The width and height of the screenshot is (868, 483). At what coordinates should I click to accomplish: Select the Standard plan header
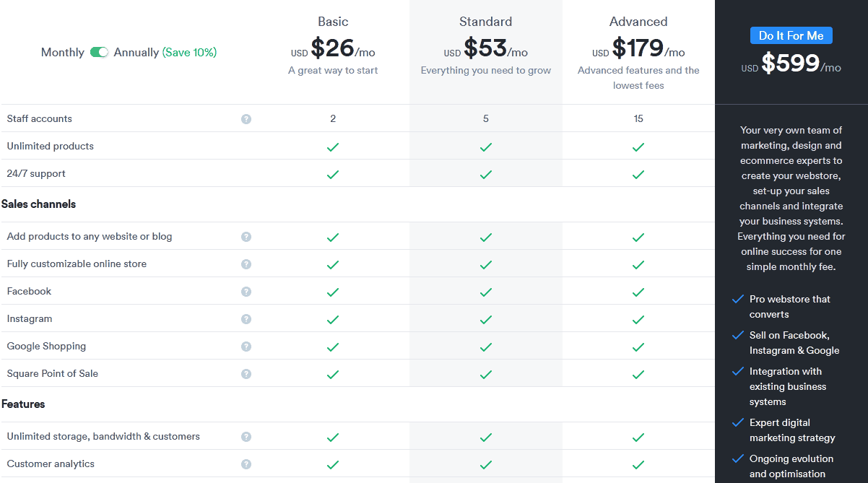click(x=485, y=22)
